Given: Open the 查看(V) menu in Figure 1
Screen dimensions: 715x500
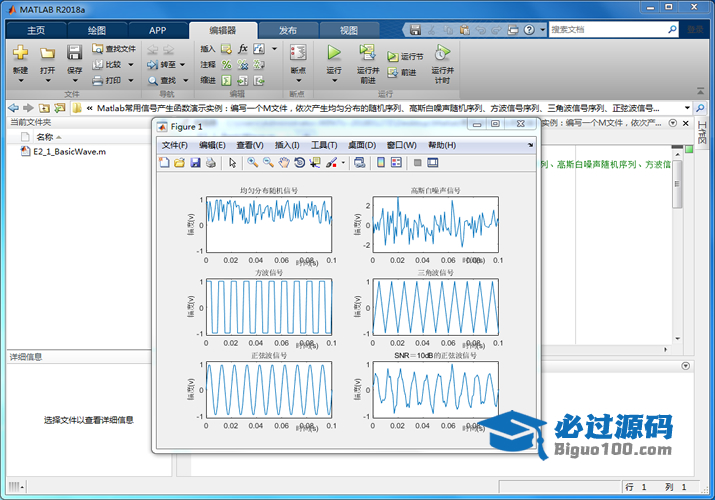Looking at the screenshot, I should click(x=250, y=145).
